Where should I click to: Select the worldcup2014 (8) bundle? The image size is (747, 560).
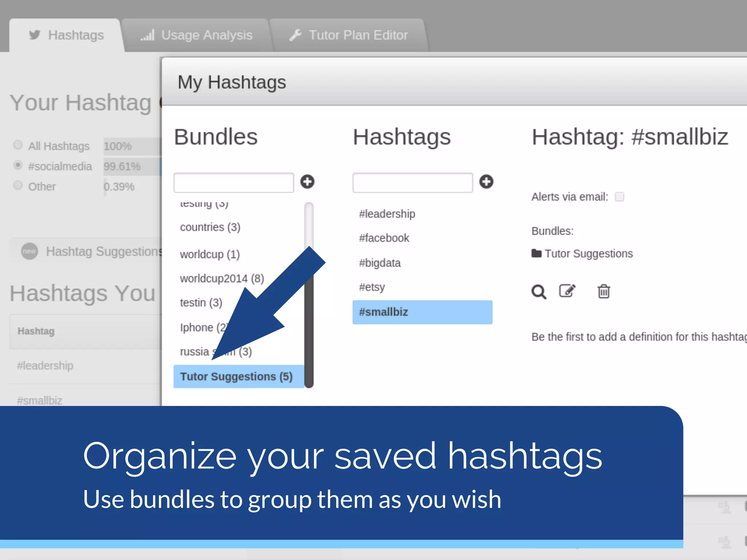coord(222,279)
